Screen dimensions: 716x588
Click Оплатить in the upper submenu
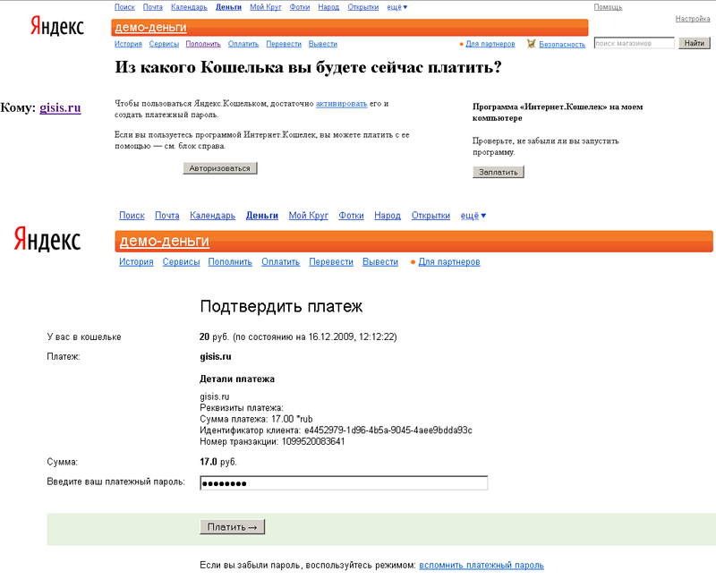coord(243,44)
